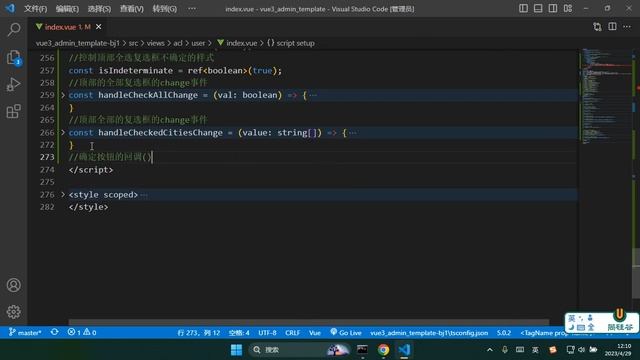Click line number 275 in the gutter
The width and height of the screenshot is (640, 360).
click(x=47, y=182)
